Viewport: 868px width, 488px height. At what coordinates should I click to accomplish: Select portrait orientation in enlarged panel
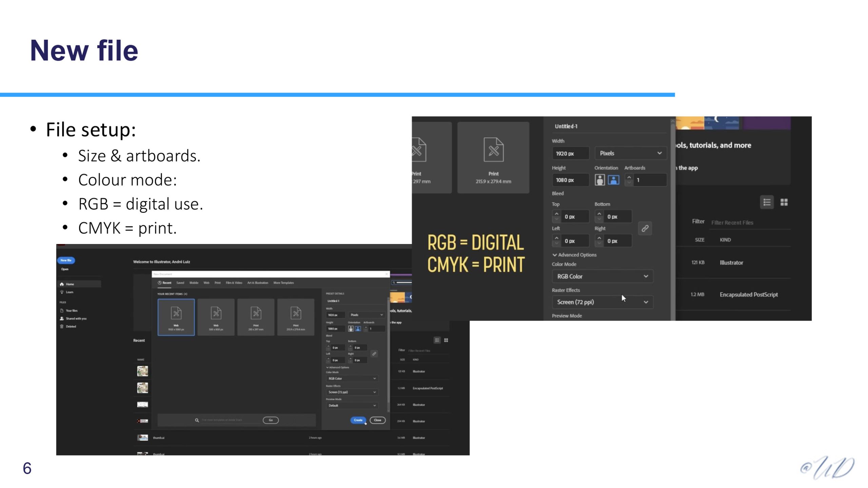599,180
